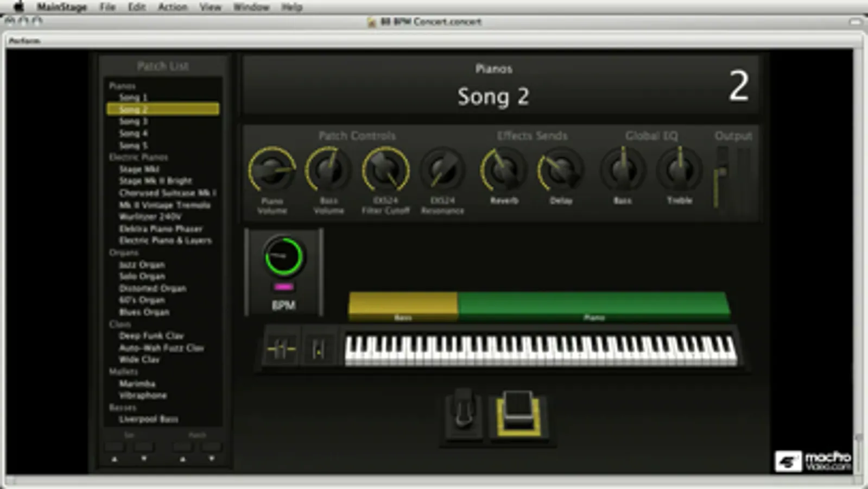The image size is (868, 489).
Task: Select the Wurlitzer 240V patch
Action: tap(150, 216)
